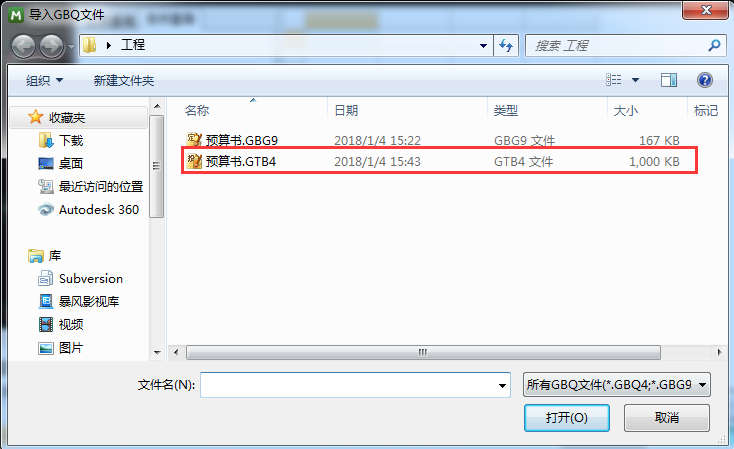Expand the address bar history dropdown
The width and height of the screenshot is (734, 449).
(x=483, y=45)
